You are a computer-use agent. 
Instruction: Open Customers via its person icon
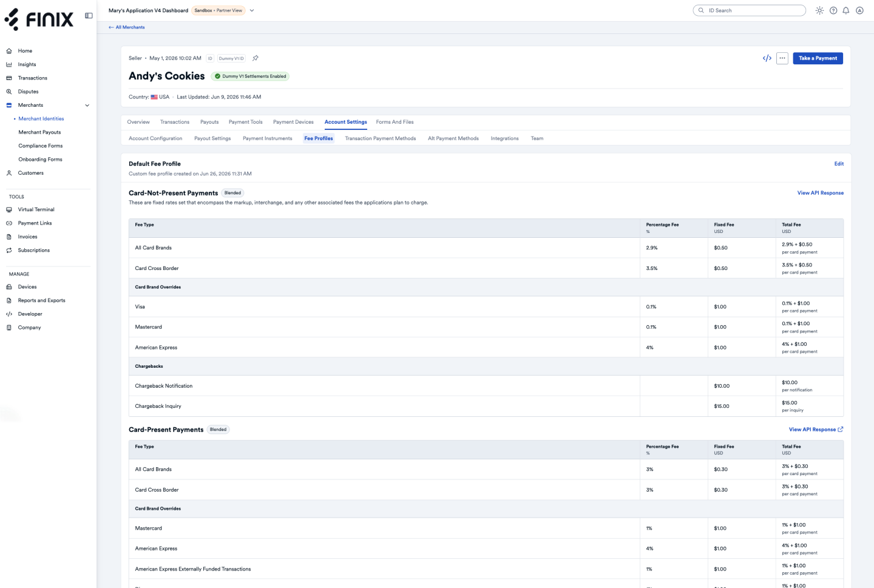(9, 173)
